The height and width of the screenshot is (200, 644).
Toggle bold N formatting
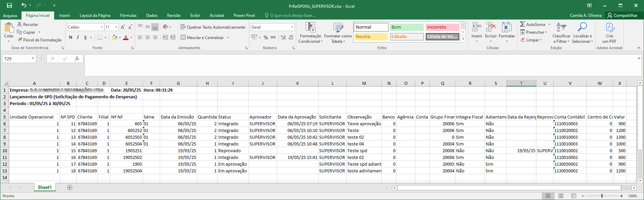click(71, 37)
